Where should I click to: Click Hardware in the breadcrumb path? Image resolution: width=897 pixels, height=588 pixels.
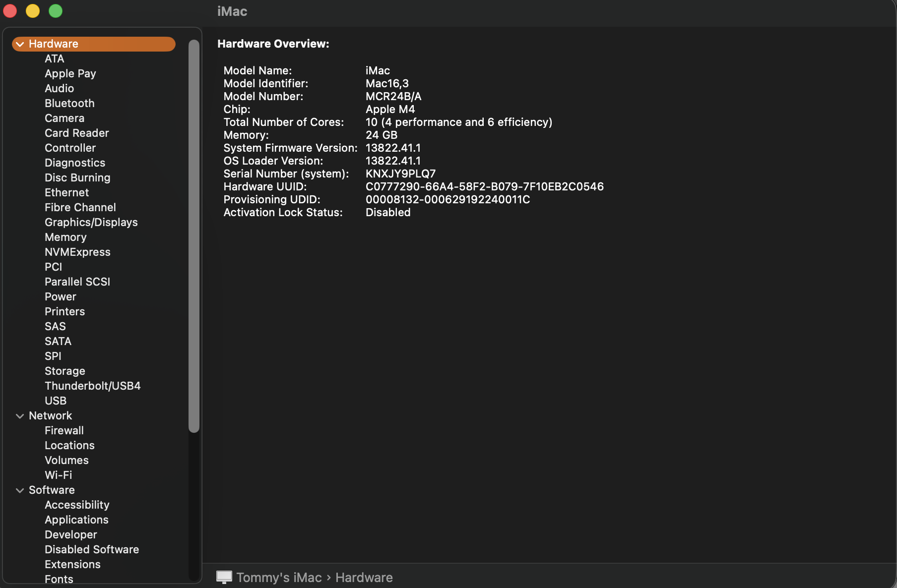click(x=364, y=577)
